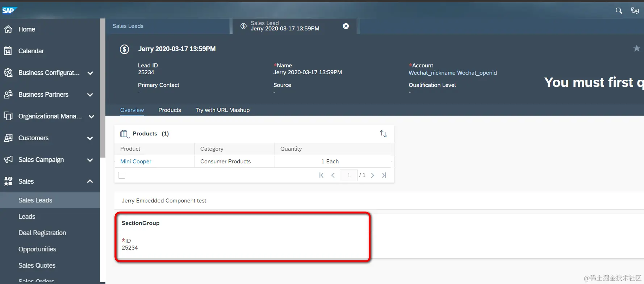Go to last page of Products table
The width and height of the screenshot is (644, 284).
pos(384,175)
